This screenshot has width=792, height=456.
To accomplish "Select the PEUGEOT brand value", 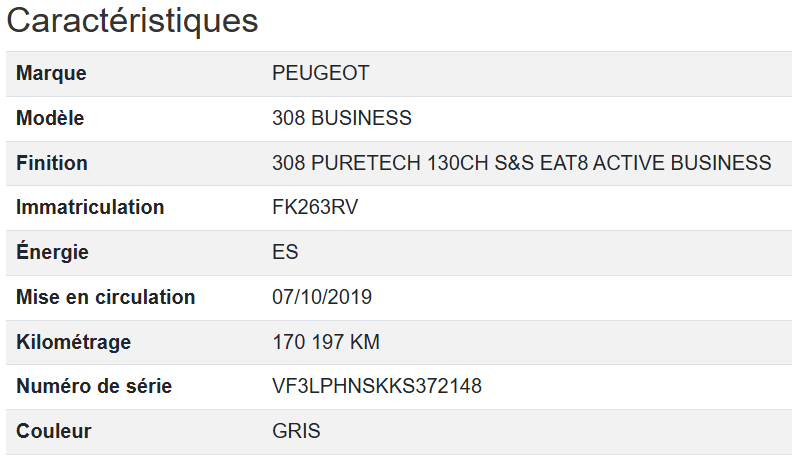I will [x=320, y=74].
